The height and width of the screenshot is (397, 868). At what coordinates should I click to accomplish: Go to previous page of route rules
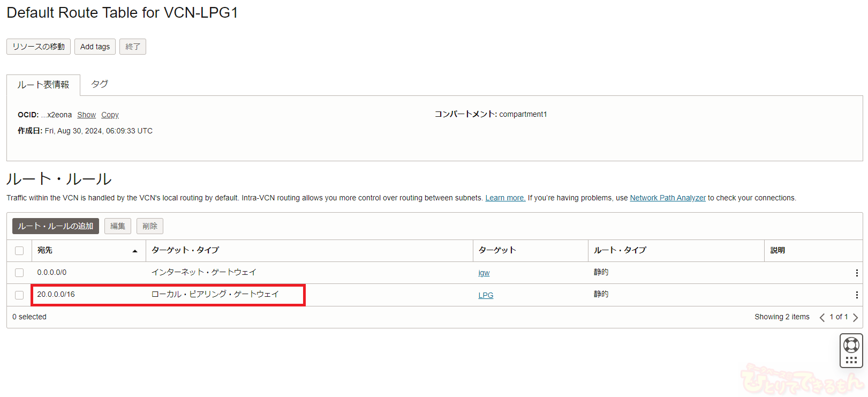[x=822, y=317]
